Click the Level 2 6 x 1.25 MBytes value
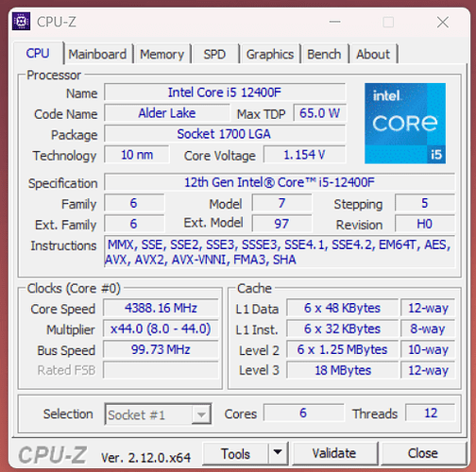 click(342, 349)
